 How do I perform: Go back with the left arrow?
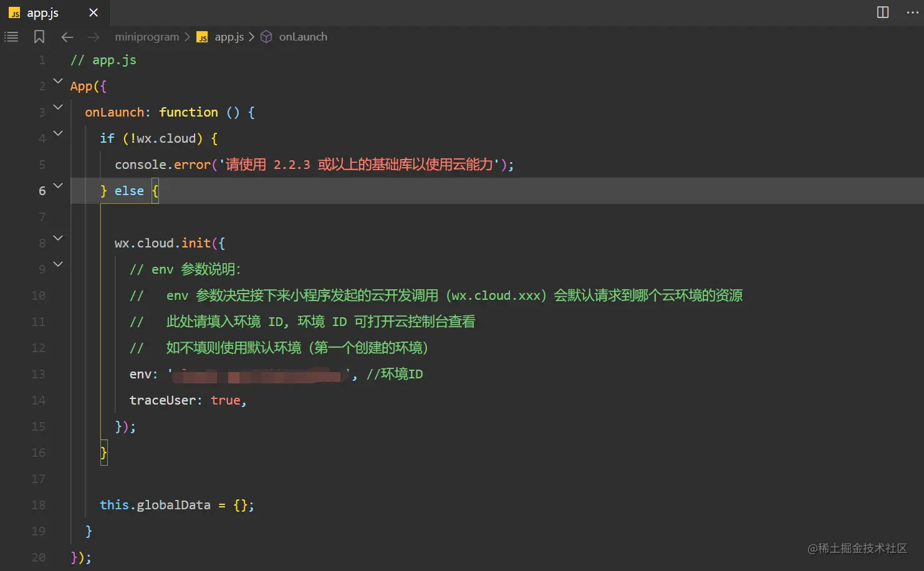coord(67,37)
